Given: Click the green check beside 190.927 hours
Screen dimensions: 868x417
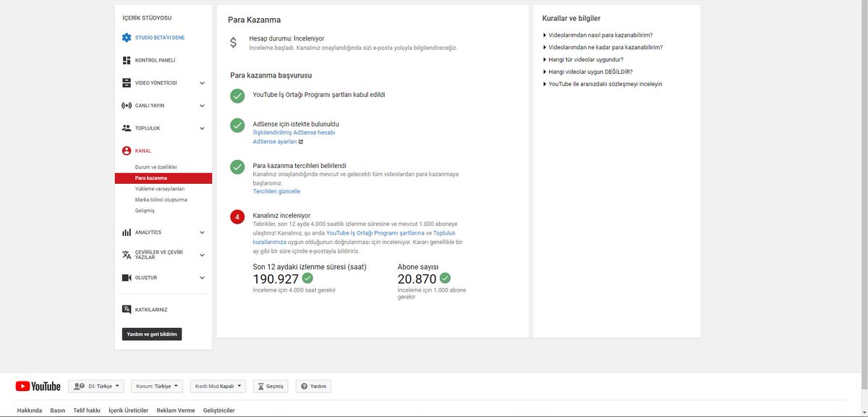Looking at the screenshot, I should (x=307, y=278).
